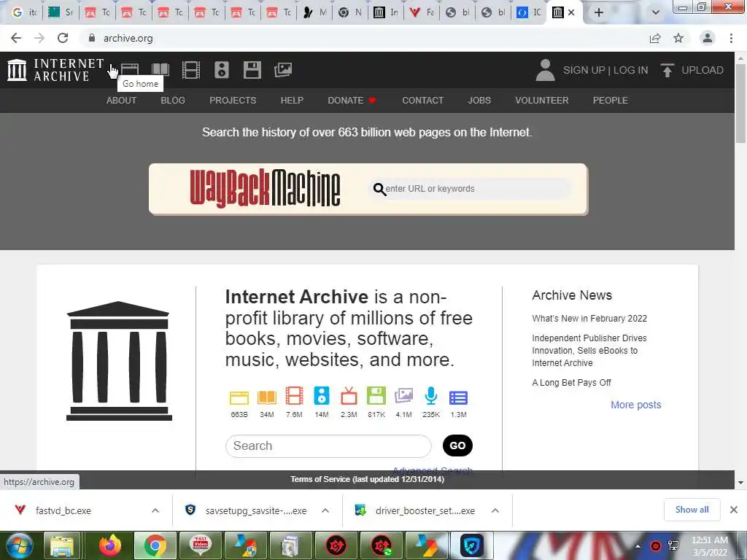Viewport: 747px width, 560px height.
Task: Open the BLOG menu item
Action: click(173, 101)
